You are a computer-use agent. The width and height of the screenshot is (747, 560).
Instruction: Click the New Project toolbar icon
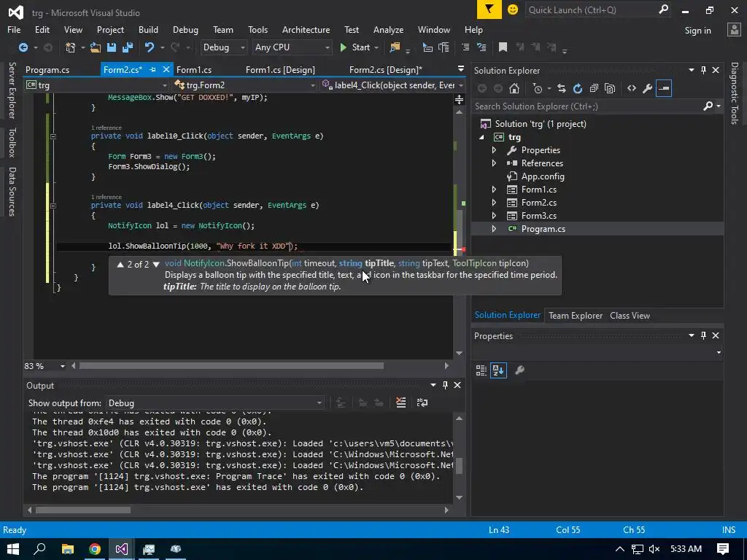point(70,47)
